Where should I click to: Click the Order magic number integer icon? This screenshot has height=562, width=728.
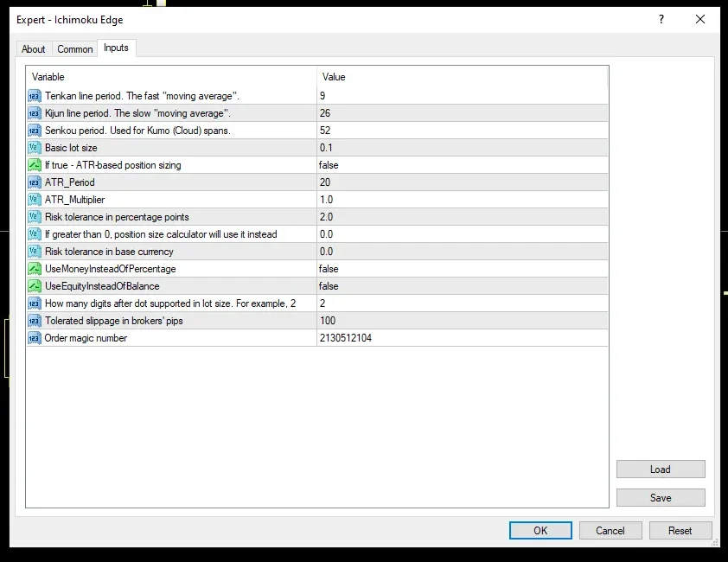click(x=35, y=338)
